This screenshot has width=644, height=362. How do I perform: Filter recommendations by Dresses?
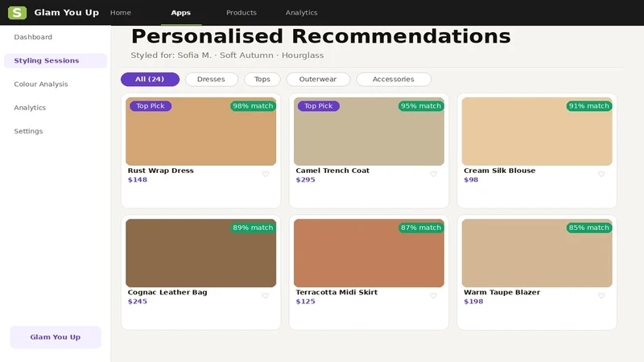(211, 79)
